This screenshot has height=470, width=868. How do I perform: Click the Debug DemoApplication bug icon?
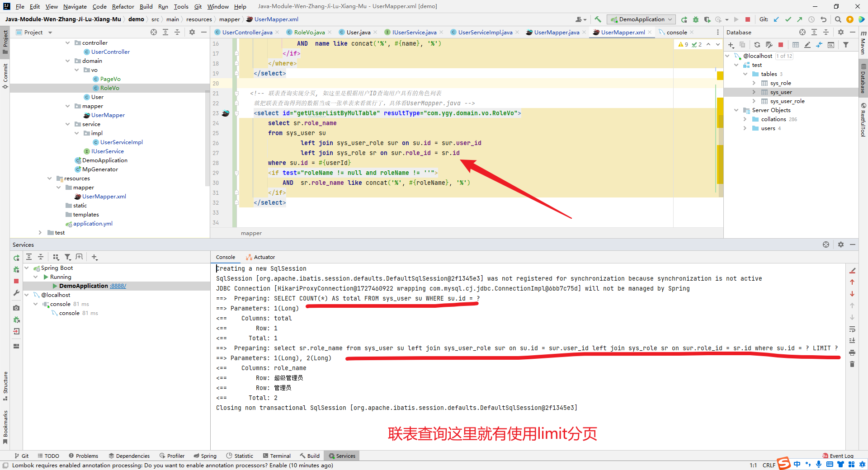coord(696,19)
